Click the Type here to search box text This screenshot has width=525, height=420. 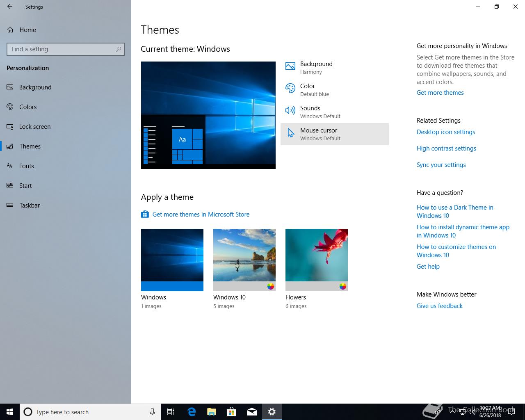click(x=62, y=412)
